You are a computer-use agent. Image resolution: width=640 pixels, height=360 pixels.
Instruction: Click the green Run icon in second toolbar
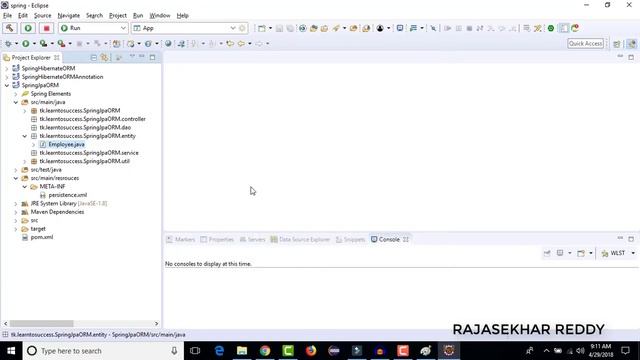coord(26,43)
